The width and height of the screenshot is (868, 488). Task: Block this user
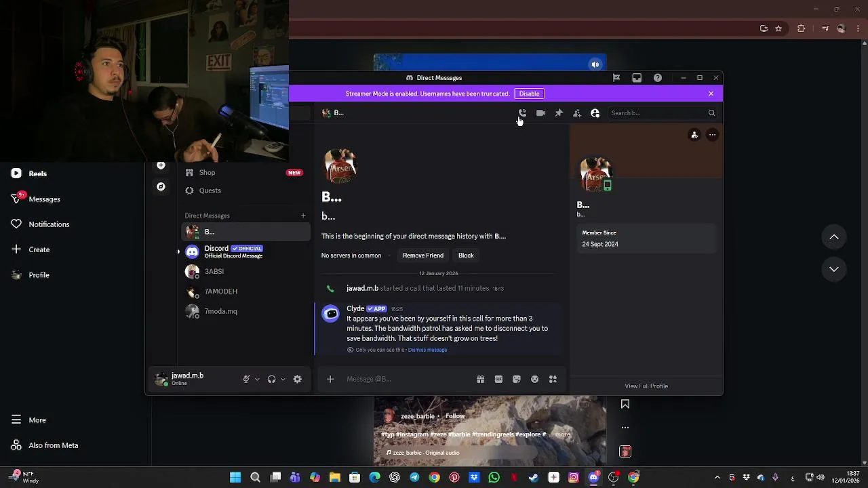pyautogui.click(x=466, y=256)
